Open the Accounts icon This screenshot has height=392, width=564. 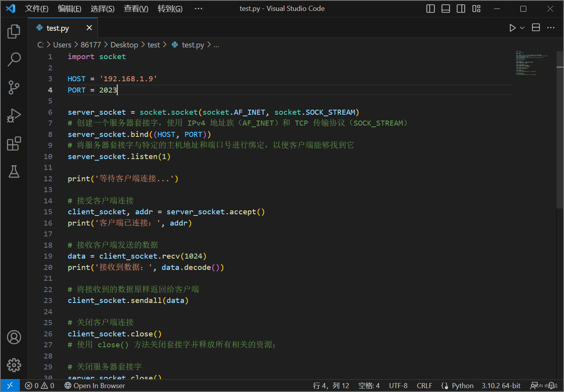[x=14, y=337]
